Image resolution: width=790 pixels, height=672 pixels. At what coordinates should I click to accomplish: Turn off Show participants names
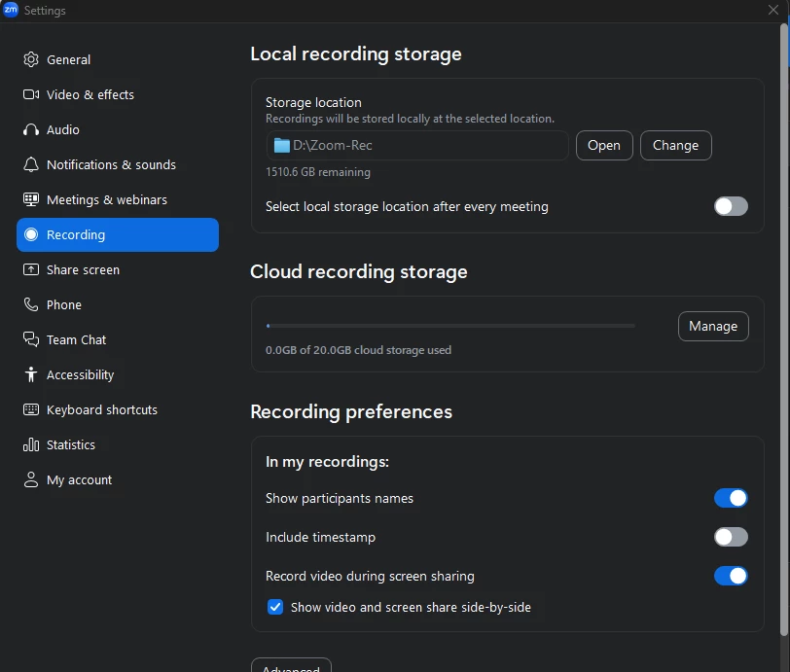pos(731,498)
